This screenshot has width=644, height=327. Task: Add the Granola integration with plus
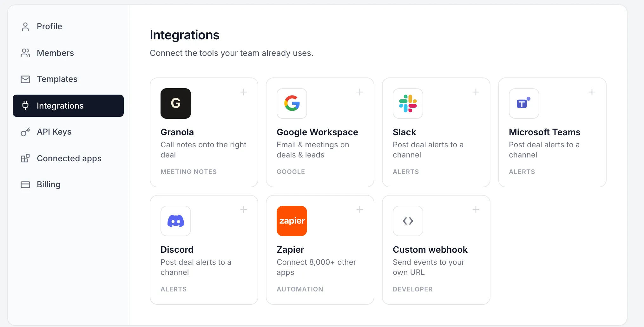click(244, 92)
